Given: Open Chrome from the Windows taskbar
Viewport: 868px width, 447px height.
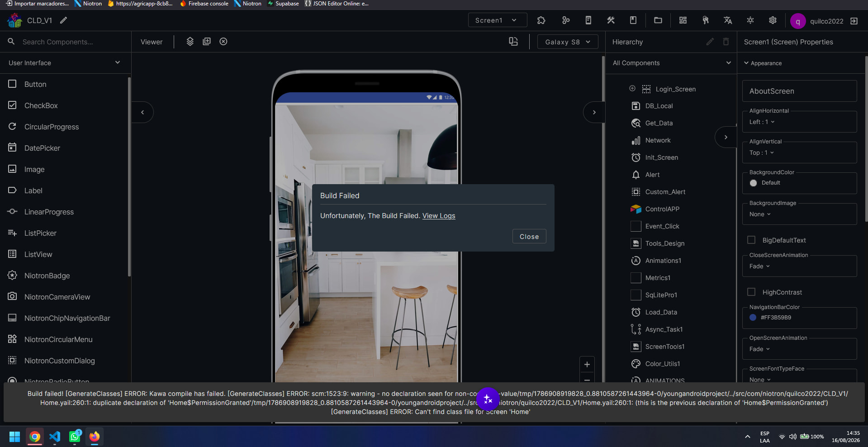Looking at the screenshot, I should pyautogui.click(x=35, y=437).
